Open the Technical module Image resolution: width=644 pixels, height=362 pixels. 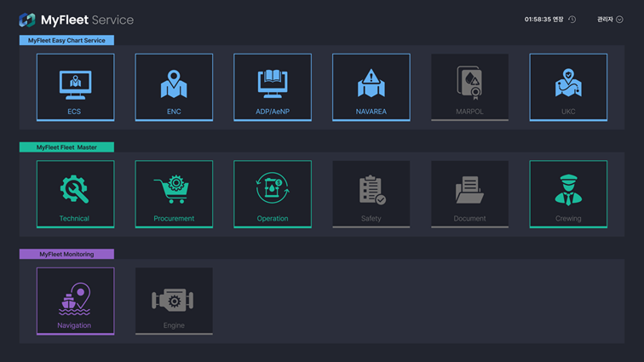coord(75,194)
